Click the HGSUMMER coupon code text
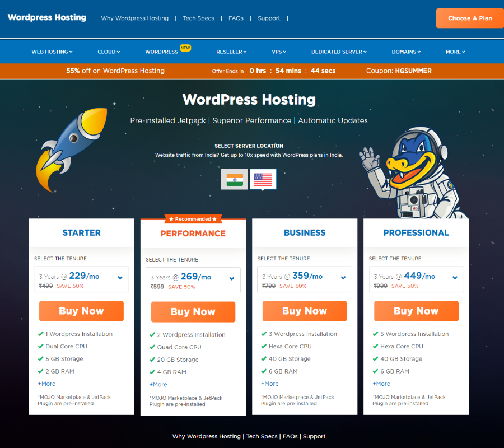The width and height of the screenshot is (504, 448). [x=413, y=71]
